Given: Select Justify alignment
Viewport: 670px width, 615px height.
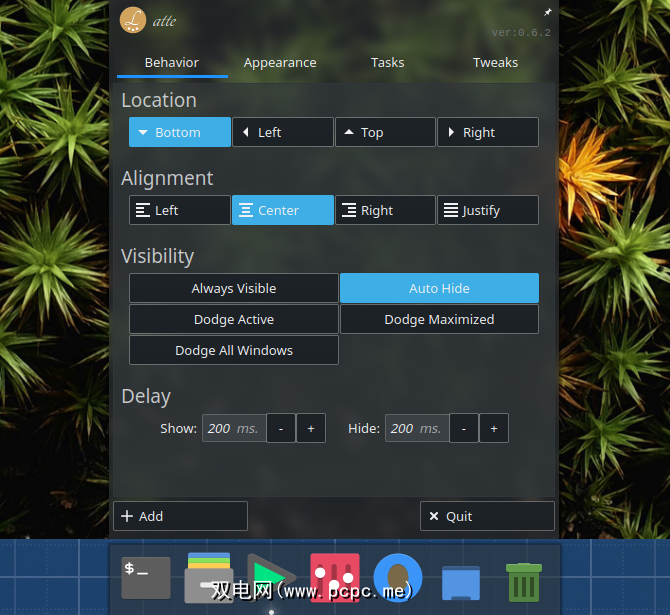Looking at the screenshot, I should [488, 210].
